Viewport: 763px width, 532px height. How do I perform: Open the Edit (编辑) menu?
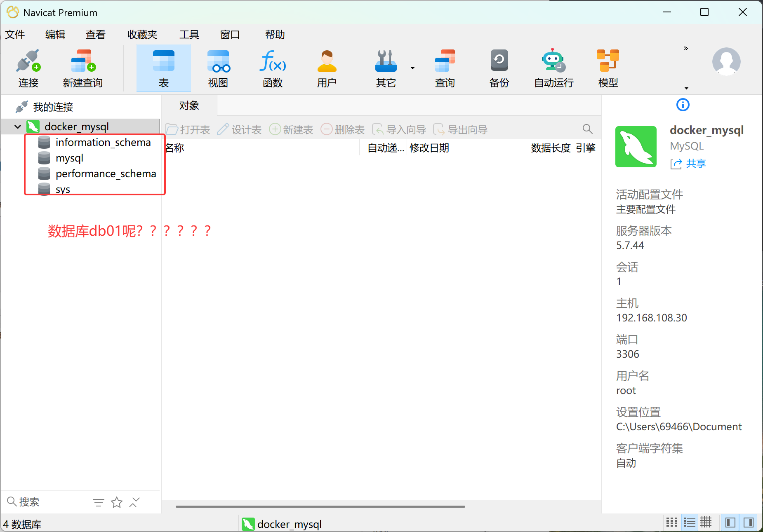tap(55, 35)
